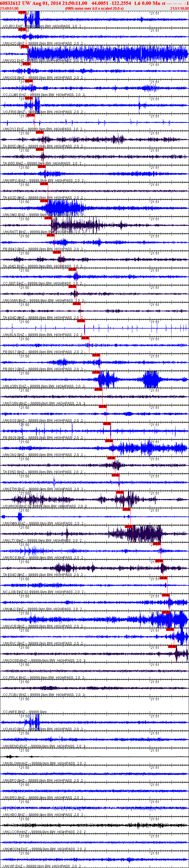This screenshot has width=189, height=868.
Task: Select the UW.VIP EHZ station label
Action: 42,866
